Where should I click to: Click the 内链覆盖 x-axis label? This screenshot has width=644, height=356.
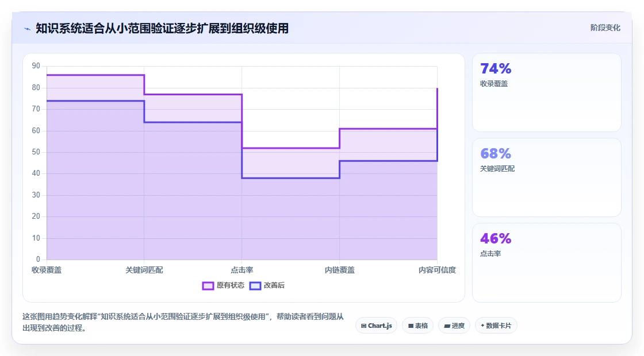pos(340,270)
